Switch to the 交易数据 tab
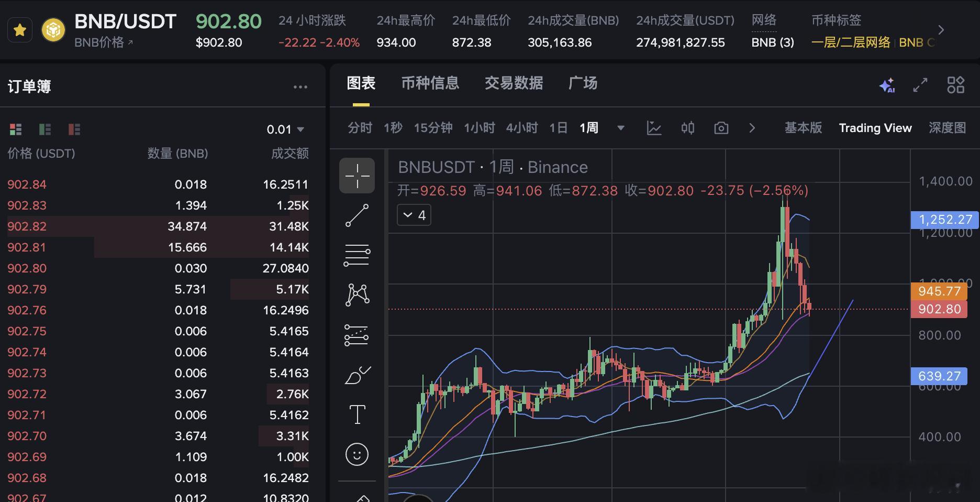Image resolution: width=980 pixels, height=502 pixels. 514,83
